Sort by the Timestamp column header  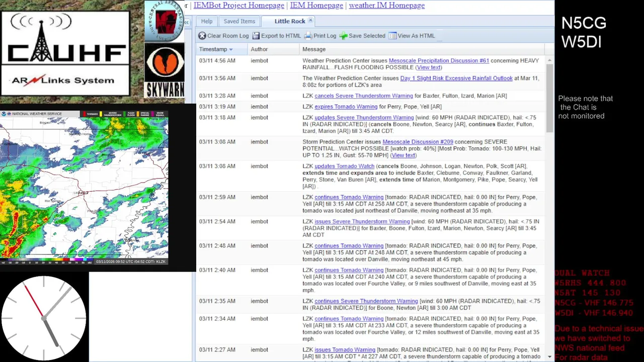(222, 49)
